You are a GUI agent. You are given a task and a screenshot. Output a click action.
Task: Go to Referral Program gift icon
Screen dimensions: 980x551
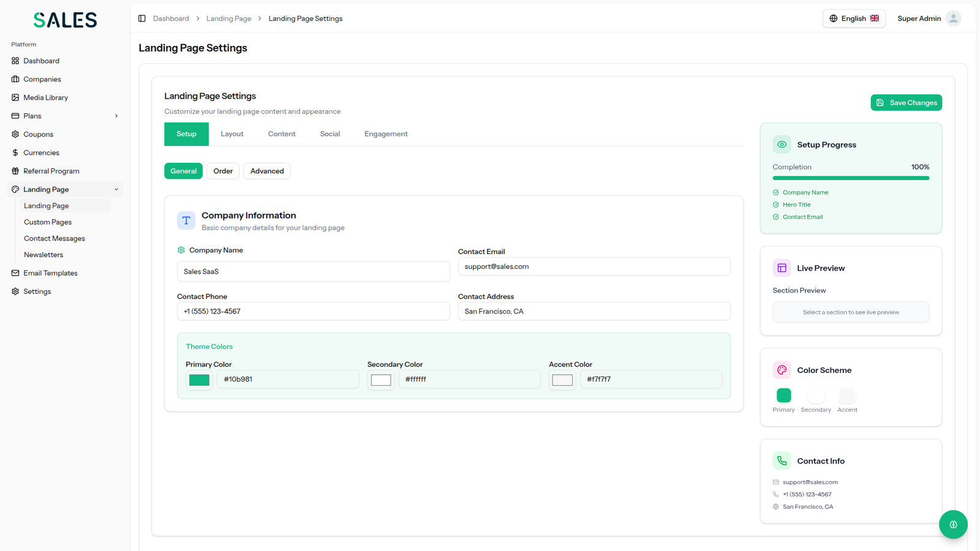[15, 171]
